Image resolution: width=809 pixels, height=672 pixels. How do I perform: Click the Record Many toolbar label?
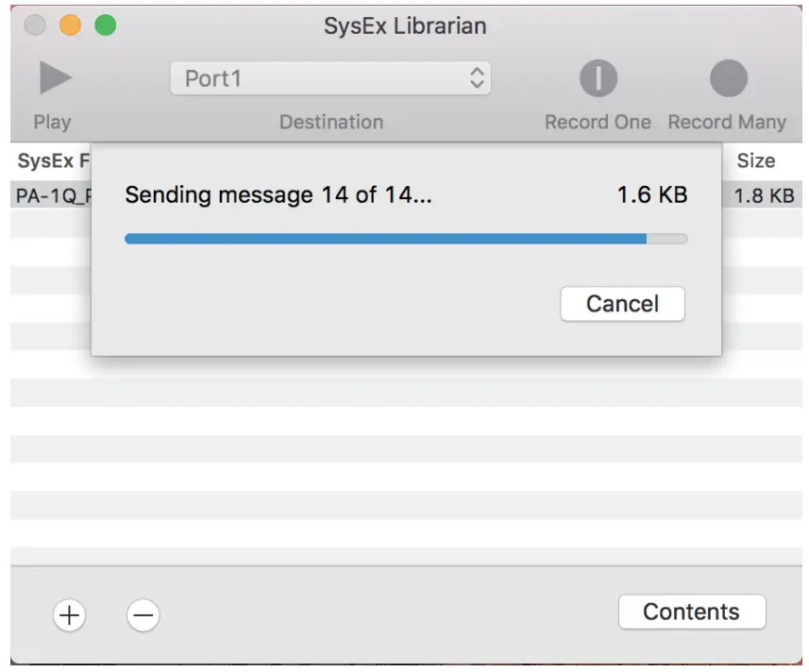pyautogui.click(x=727, y=123)
